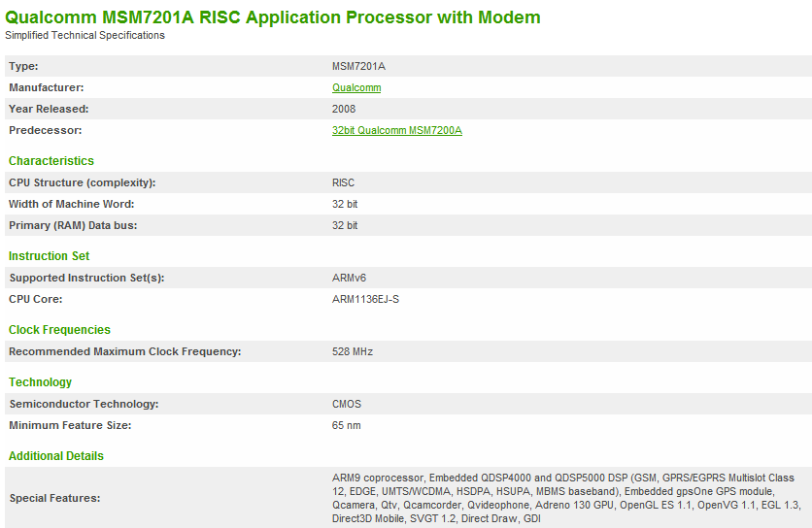Click the Width of Machine Word label
812x528 pixels.
pyautogui.click(x=72, y=204)
